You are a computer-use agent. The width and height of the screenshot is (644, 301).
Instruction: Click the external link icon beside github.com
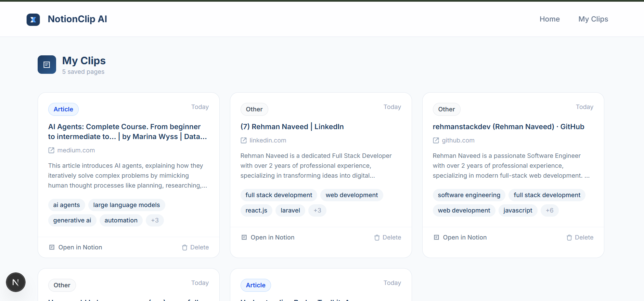[x=436, y=140]
